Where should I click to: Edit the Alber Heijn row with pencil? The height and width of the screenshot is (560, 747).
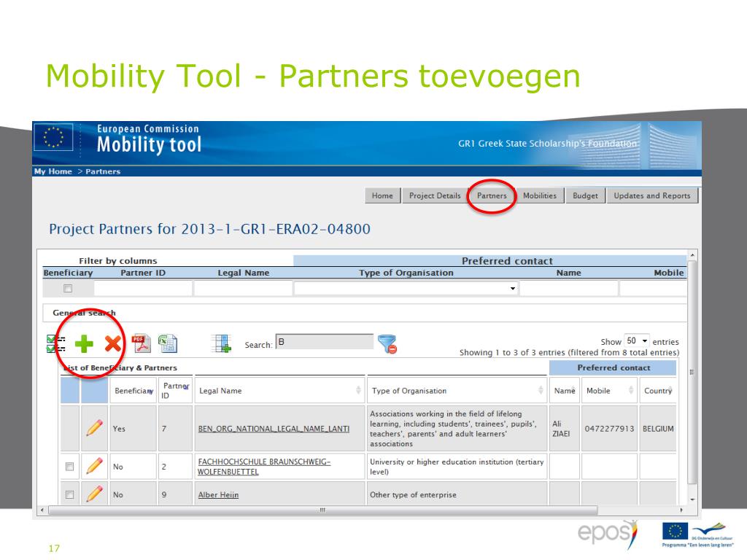click(x=94, y=494)
